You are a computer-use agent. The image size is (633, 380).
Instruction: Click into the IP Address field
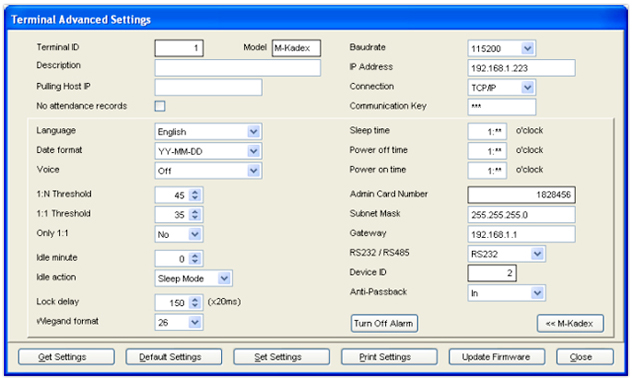coord(522,68)
